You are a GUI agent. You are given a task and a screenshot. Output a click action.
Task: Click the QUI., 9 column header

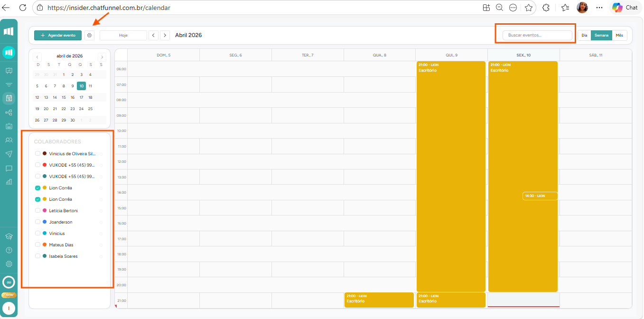click(451, 55)
